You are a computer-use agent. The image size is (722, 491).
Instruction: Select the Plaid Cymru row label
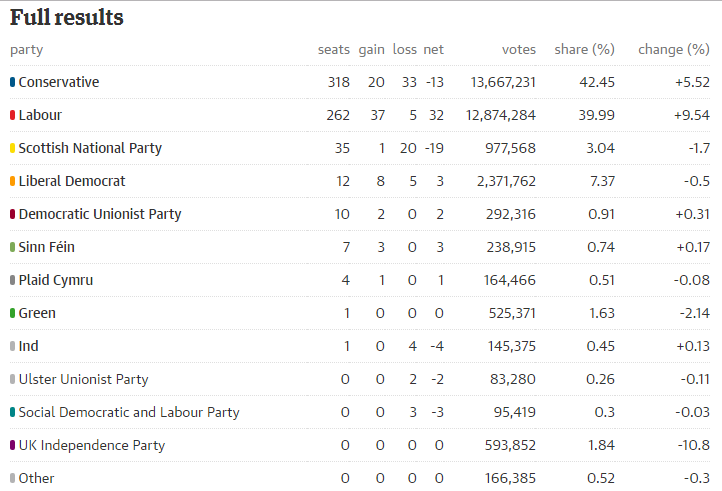56,281
